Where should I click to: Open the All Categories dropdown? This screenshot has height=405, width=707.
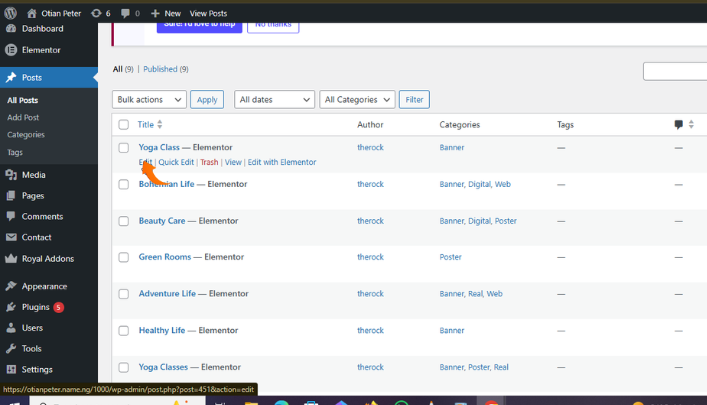[357, 100]
